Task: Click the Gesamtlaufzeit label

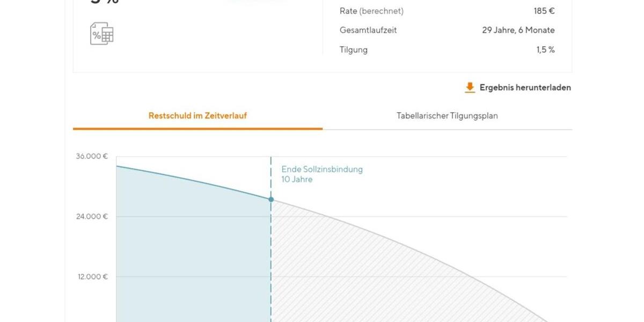Action: point(368,30)
